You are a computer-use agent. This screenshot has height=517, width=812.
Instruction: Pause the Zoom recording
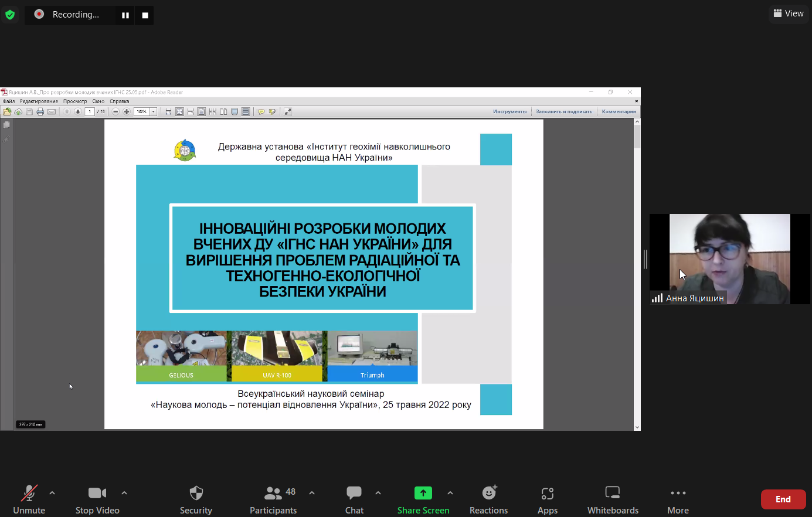(125, 15)
